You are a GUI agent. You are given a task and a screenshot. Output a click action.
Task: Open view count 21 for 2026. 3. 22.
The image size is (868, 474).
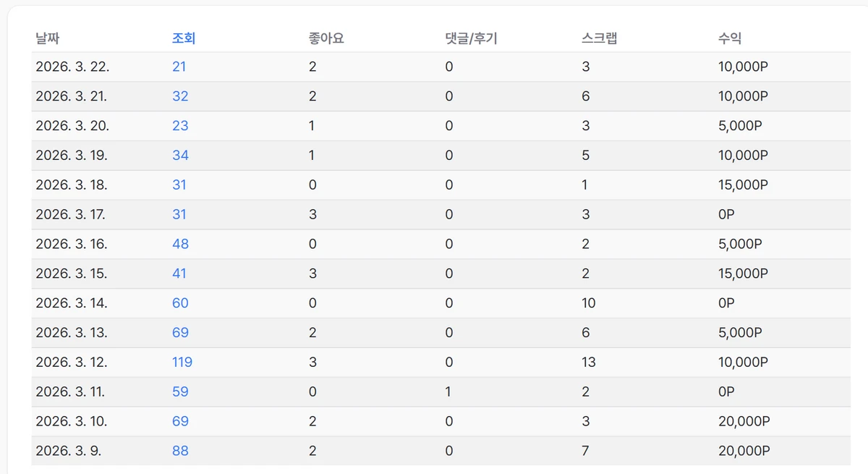click(179, 67)
